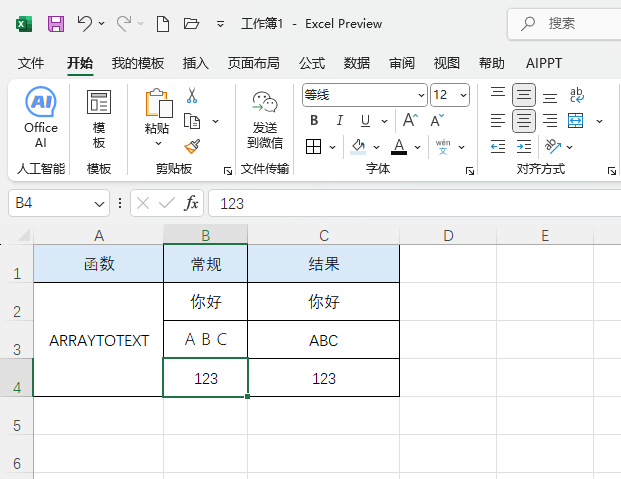
Task: Apply black font color A
Action: click(x=399, y=147)
